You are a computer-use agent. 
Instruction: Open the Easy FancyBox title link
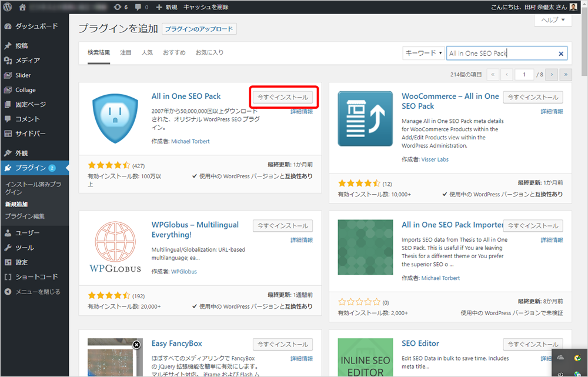[176, 343]
